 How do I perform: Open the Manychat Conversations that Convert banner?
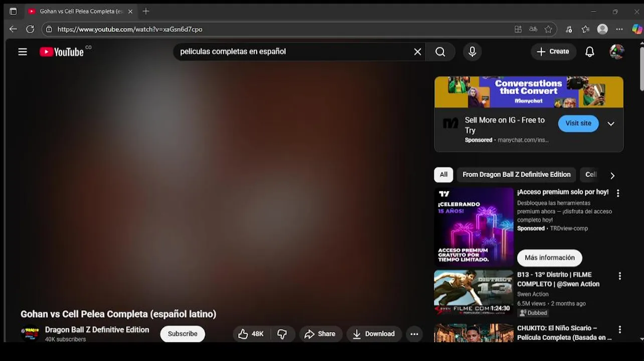click(x=529, y=92)
